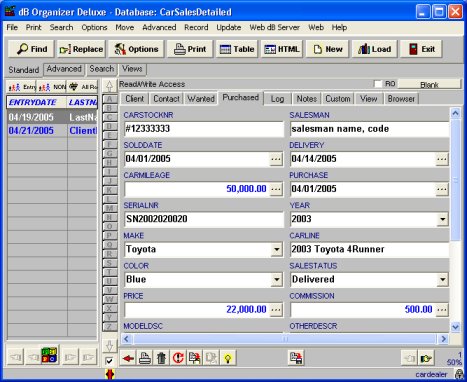Screen dimensions: 467x382
Task: Generate HTML with the HTML button
Action: (282, 49)
